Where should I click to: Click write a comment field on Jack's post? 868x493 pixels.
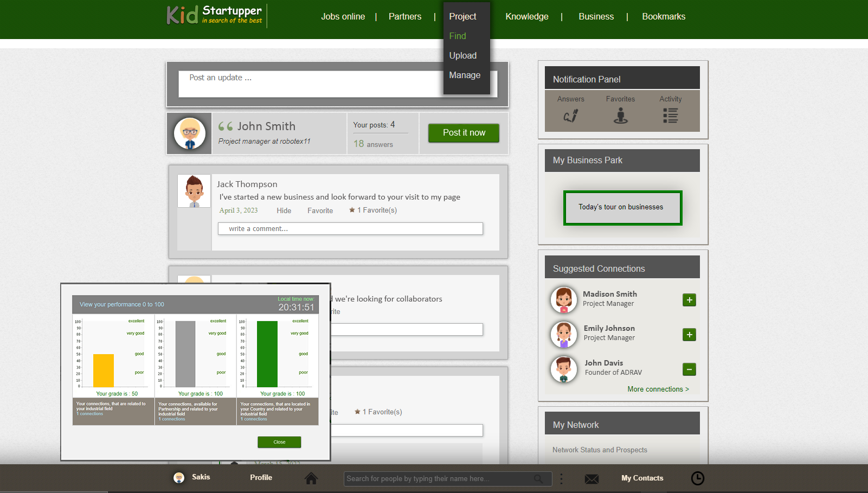pos(350,229)
